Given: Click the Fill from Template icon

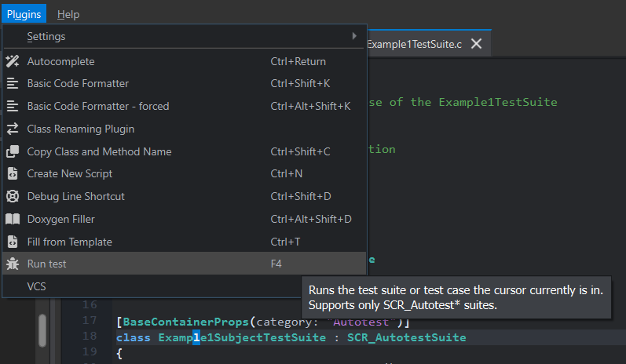Looking at the screenshot, I should coord(13,242).
